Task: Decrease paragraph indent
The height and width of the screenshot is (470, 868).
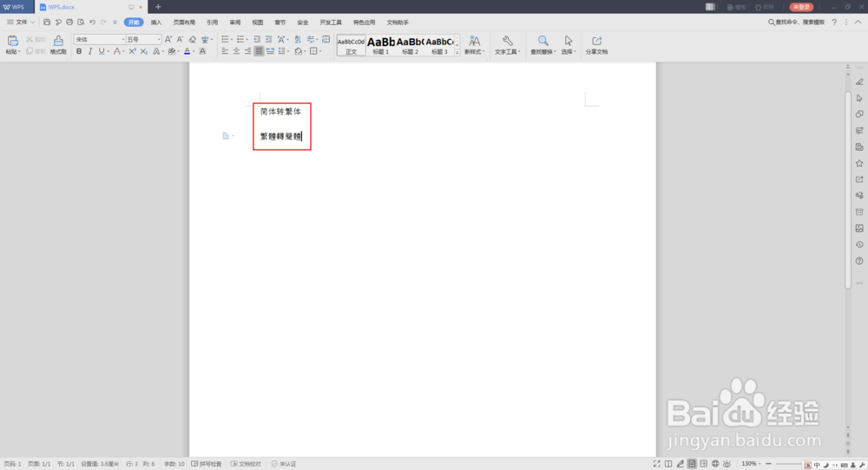Action: 257,39
